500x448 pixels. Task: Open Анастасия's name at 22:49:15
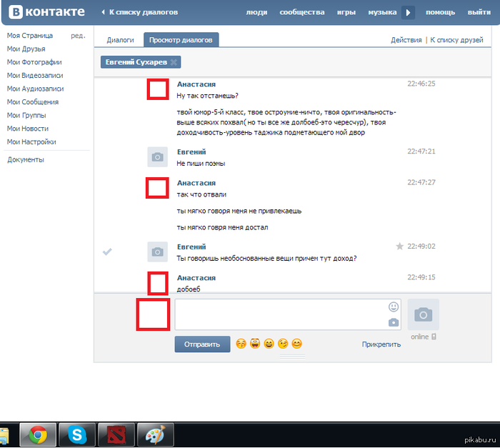coord(196,278)
